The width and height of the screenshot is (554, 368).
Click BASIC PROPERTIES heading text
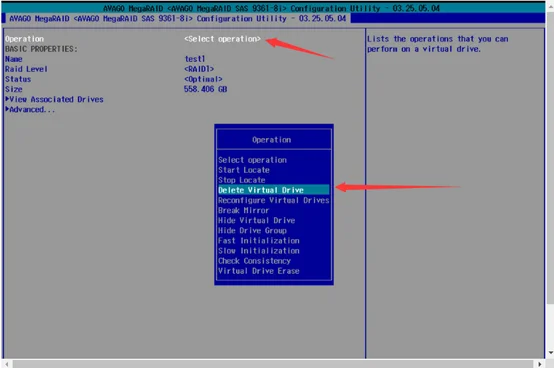pos(41,49)
